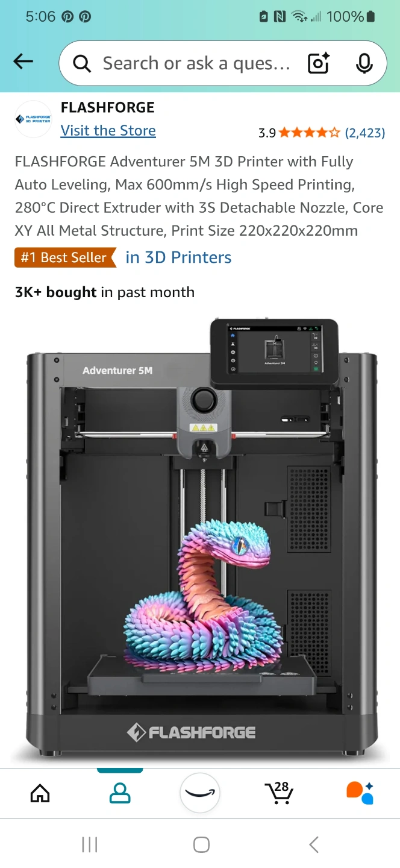The image size is (400, 868).
Task: Open the Amazon smile menu button
Action: 200,793
